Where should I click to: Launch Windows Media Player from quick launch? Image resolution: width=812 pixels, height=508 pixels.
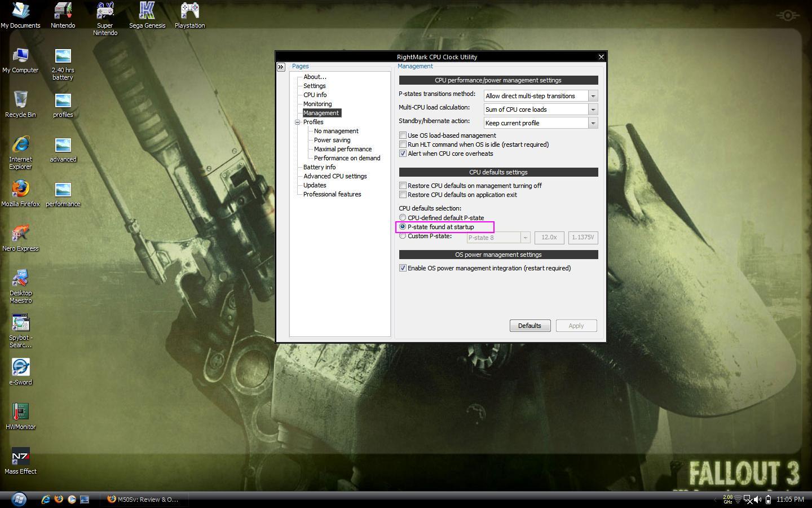click(x=72, y=499)
